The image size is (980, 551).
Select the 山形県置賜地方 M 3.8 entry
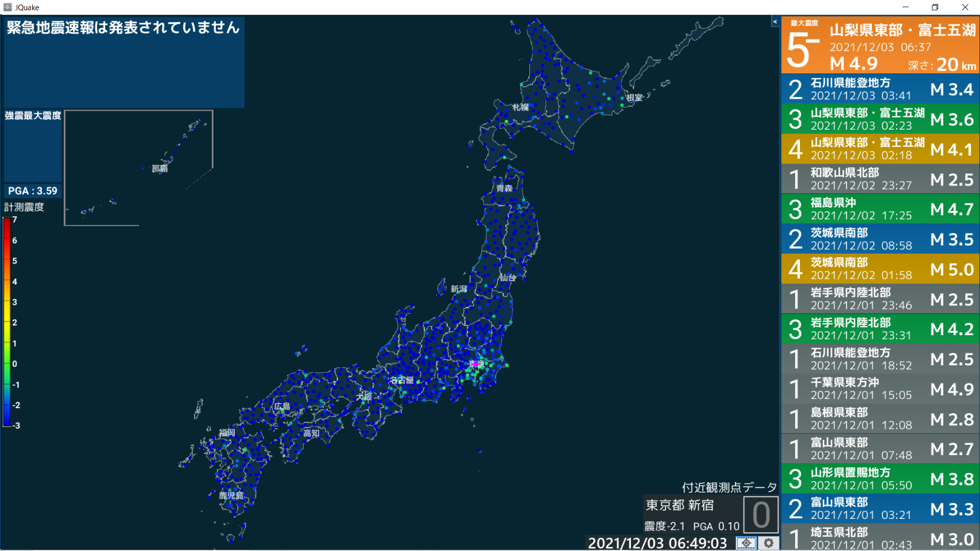click(880, 479)
